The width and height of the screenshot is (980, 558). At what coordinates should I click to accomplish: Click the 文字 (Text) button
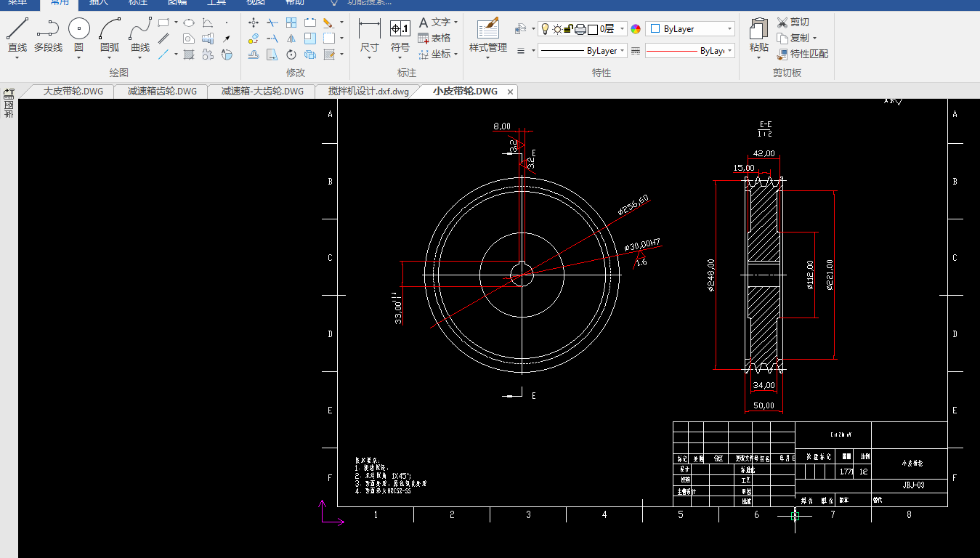pos(434,23)
